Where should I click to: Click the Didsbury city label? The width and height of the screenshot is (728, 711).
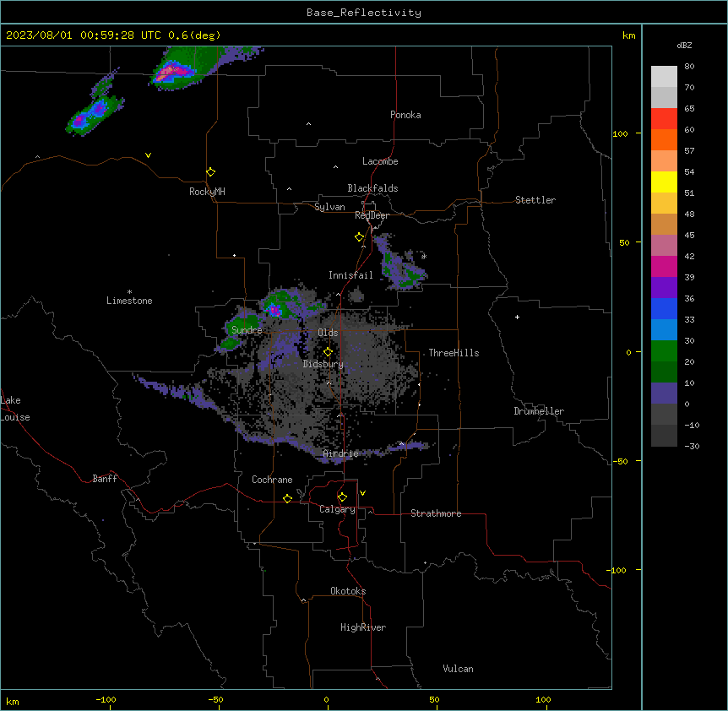tap(323, 364)
